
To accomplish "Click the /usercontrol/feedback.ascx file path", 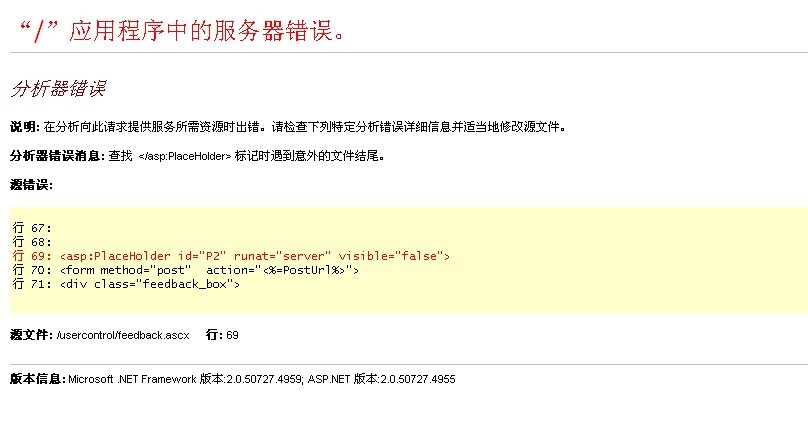I will (123, 335).
